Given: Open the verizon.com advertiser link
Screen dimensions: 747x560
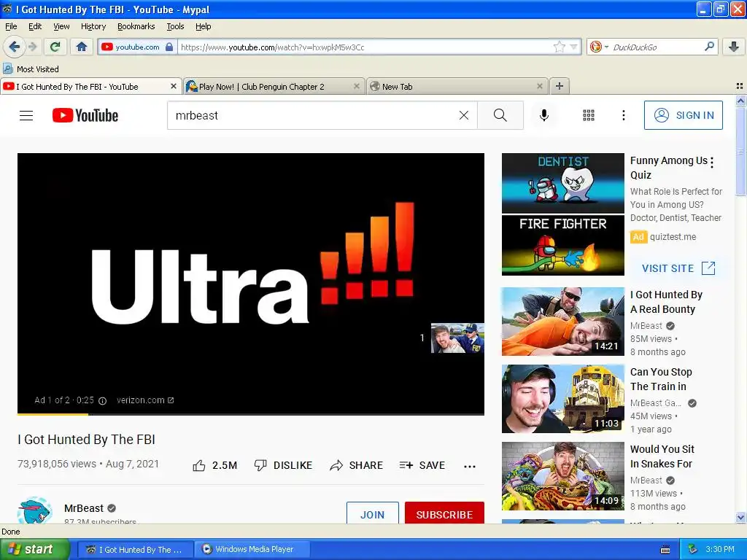Looking at the screenshot, I should coord(145,400).
